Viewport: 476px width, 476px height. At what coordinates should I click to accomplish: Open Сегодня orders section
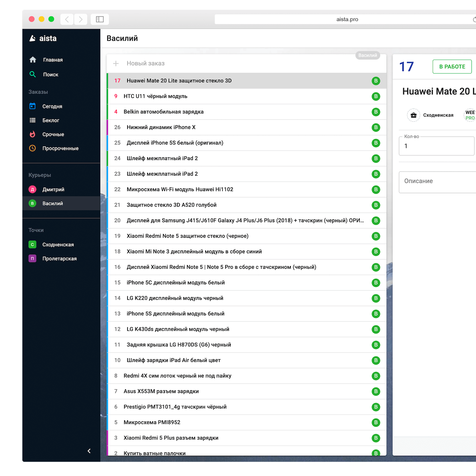pos(61,106)
